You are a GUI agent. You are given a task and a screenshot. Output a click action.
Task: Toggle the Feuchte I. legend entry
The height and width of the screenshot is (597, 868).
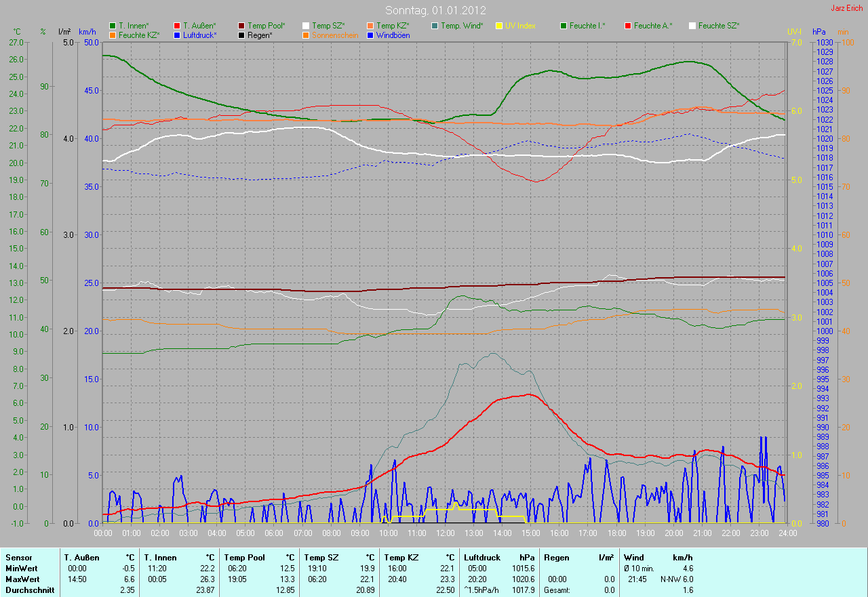tap(587, 26)
